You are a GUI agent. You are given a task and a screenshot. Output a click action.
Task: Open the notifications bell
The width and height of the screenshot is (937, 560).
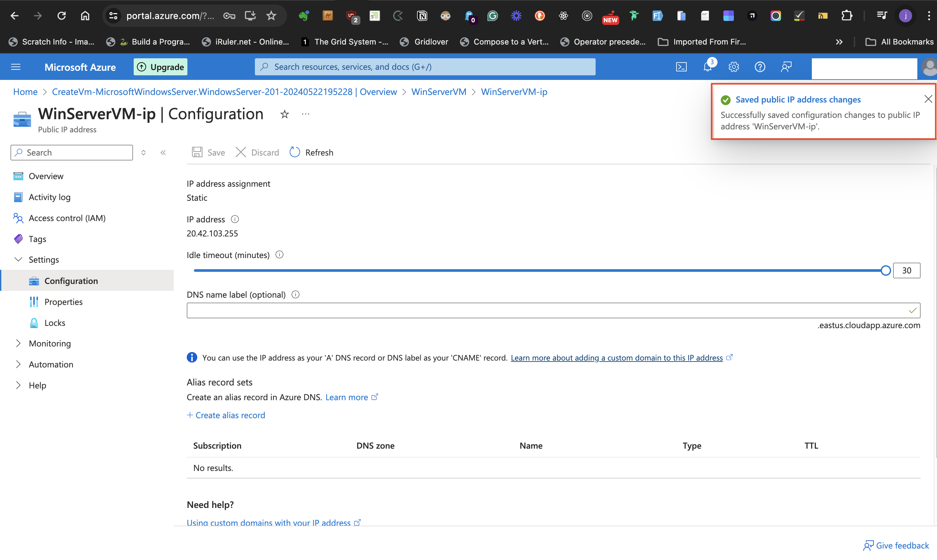(707, 67)
